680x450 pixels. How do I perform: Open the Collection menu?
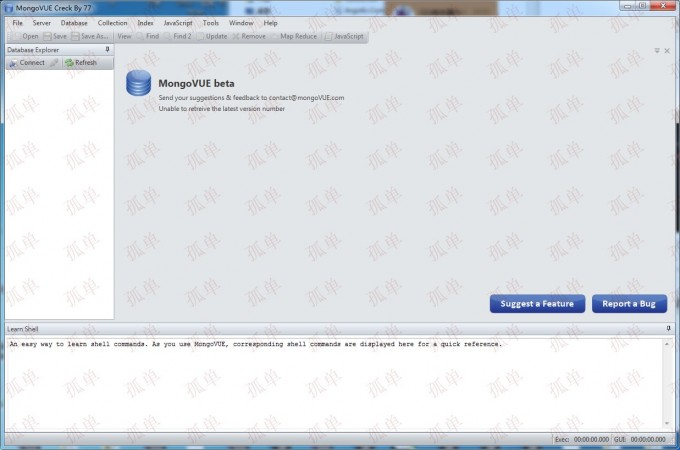click(112, 23)
